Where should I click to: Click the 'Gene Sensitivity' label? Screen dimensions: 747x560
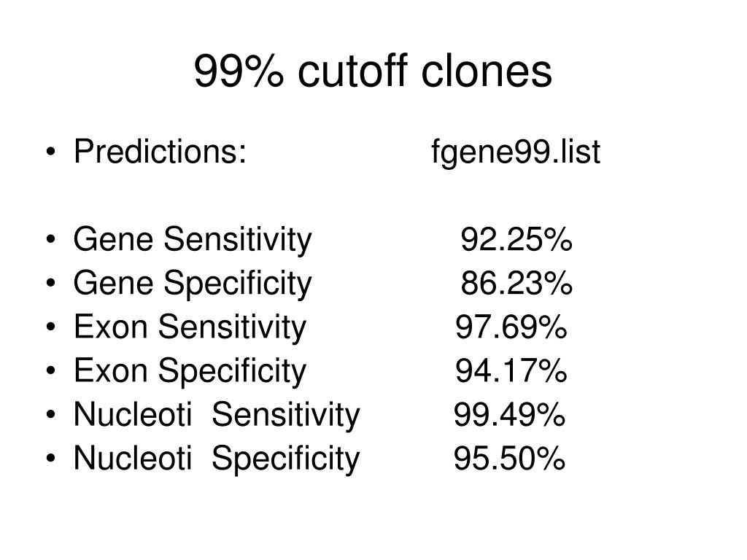192,241
